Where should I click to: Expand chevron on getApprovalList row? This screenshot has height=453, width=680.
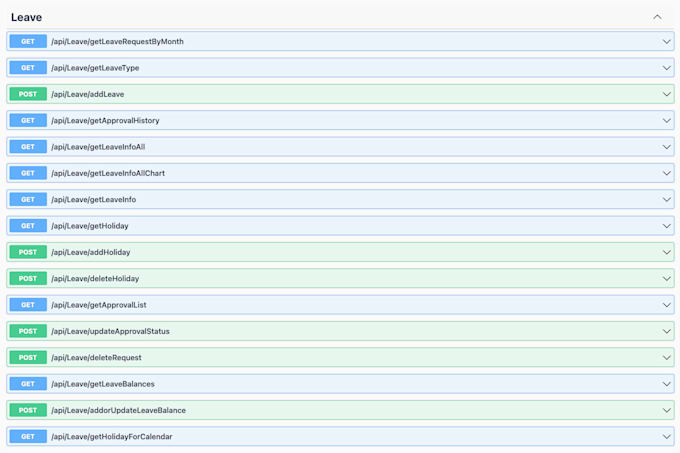[x=667, y=305]
